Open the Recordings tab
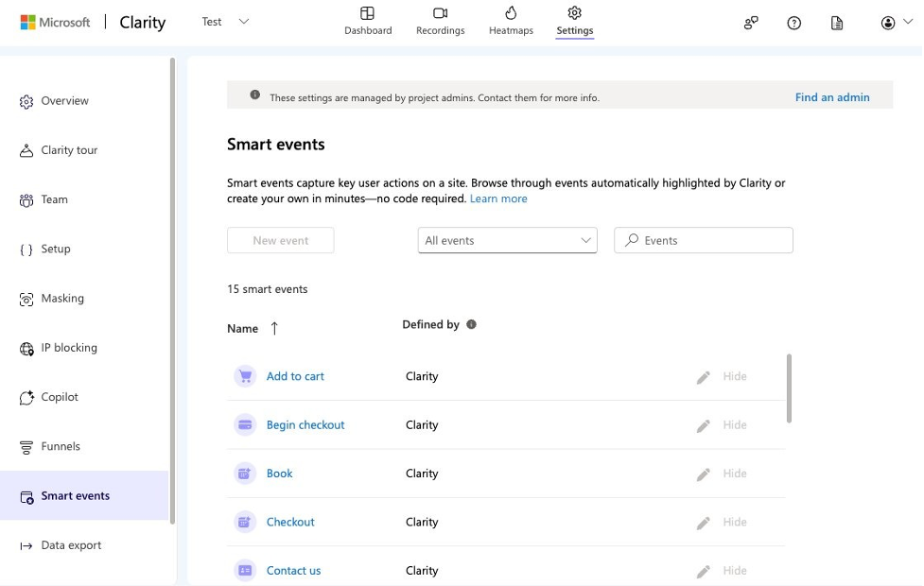This screenshot has width=924, height=586. [440, 21]
